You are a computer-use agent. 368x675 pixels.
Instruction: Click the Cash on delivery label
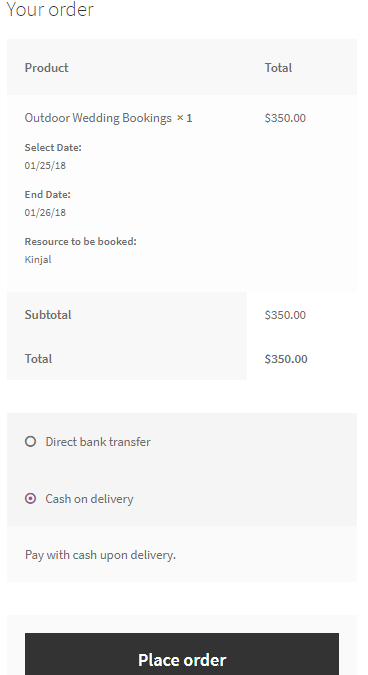[x=90, y=499]
